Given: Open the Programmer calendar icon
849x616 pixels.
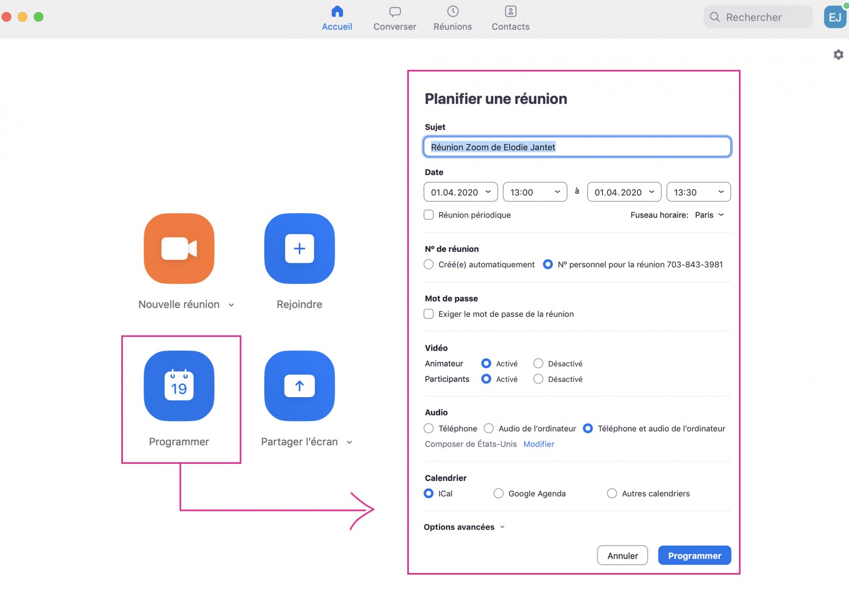Looking at the screenshot, I should pyautogui.click(x=179, y=386).
